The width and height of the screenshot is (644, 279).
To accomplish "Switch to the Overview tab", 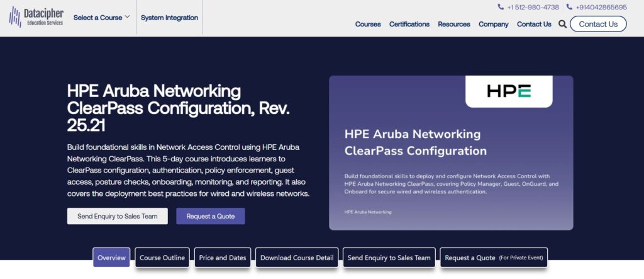I will (111, 258).
